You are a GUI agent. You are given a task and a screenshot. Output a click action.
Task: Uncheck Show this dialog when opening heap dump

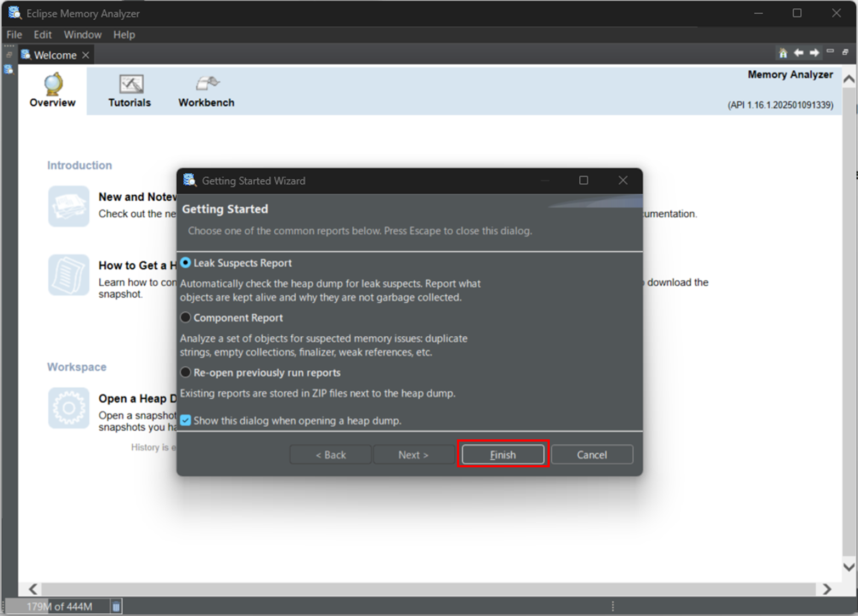coord(186,421)
